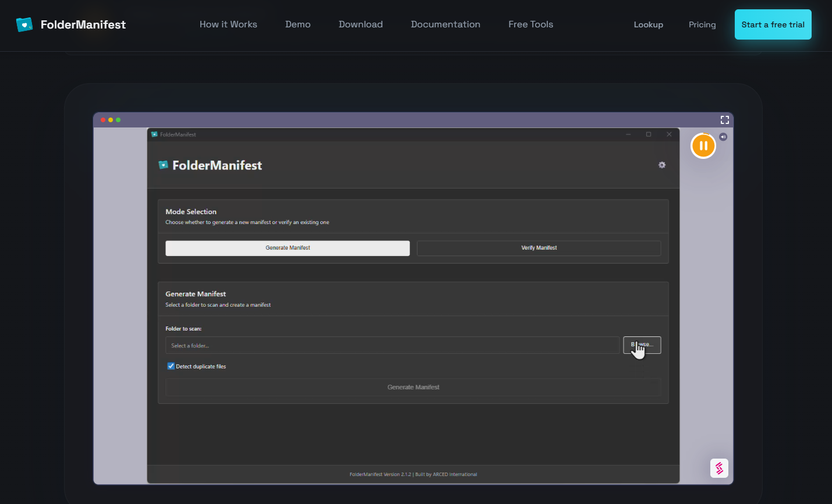Click the yellow dot in the demo frame

[x=111, y=120]
